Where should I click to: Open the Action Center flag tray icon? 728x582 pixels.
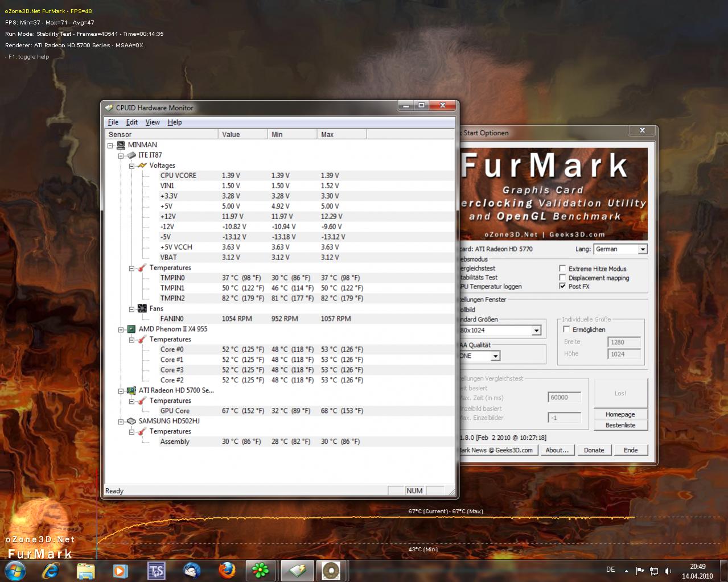coord(640,571)
